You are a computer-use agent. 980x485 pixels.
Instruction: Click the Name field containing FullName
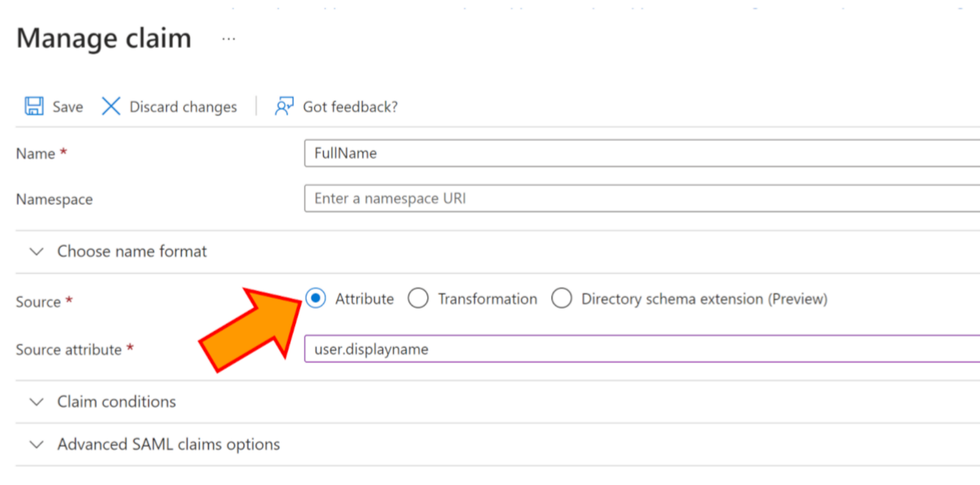(642, 153)
